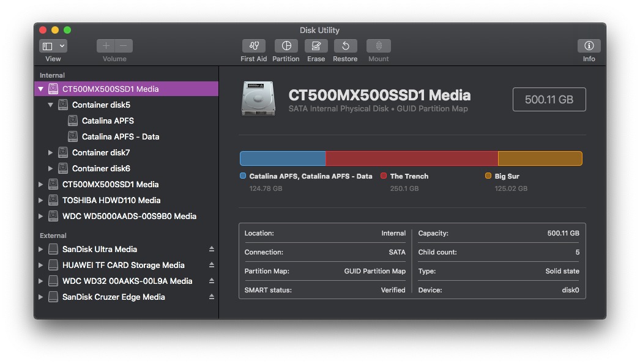This screenshot has width=640, height=364.
Task: Click the First Aid stethoscope icon
Action: (253, 46)
